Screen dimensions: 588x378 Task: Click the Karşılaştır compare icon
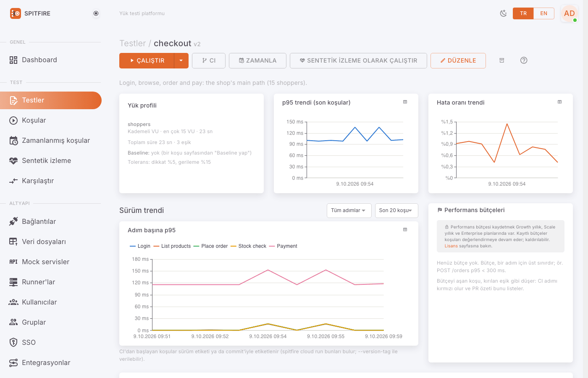pos(13,181)
